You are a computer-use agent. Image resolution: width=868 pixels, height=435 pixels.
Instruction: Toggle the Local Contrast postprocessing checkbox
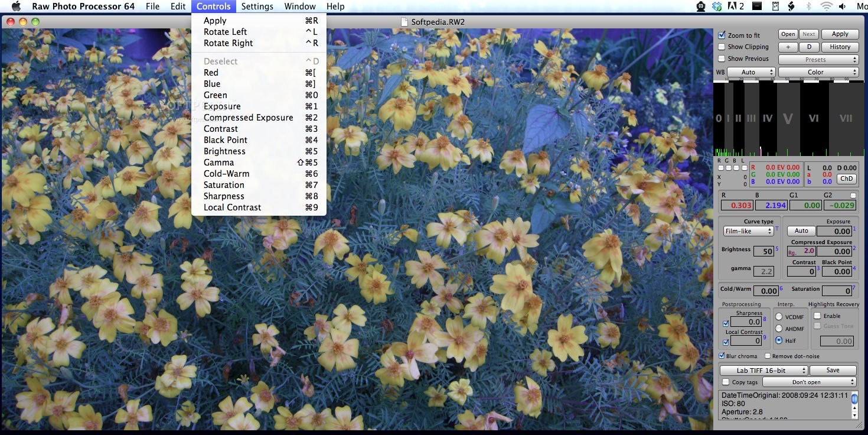tap(726, 342)
